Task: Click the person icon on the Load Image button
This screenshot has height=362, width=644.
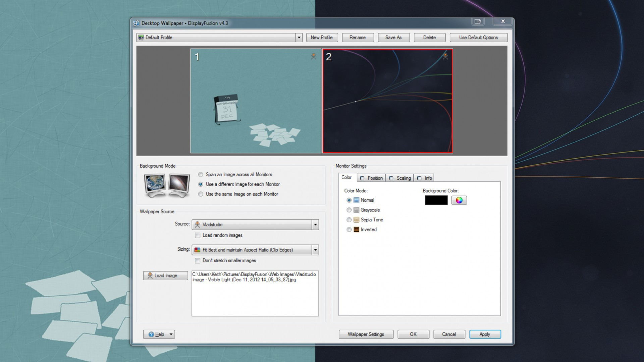Action: pyautogui.click(x=150, y=276)
